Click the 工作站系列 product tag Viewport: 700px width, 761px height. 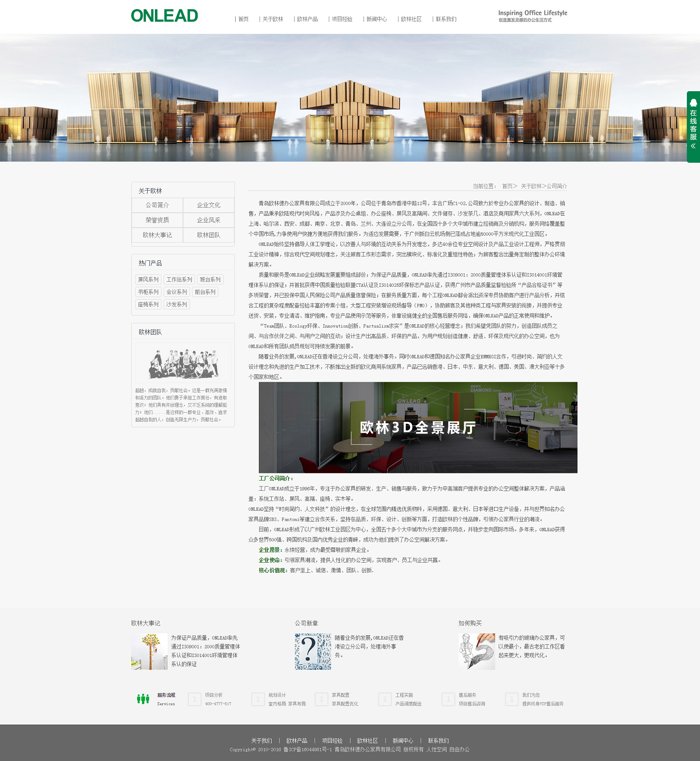pyautogui.click(x=179, y=280)
